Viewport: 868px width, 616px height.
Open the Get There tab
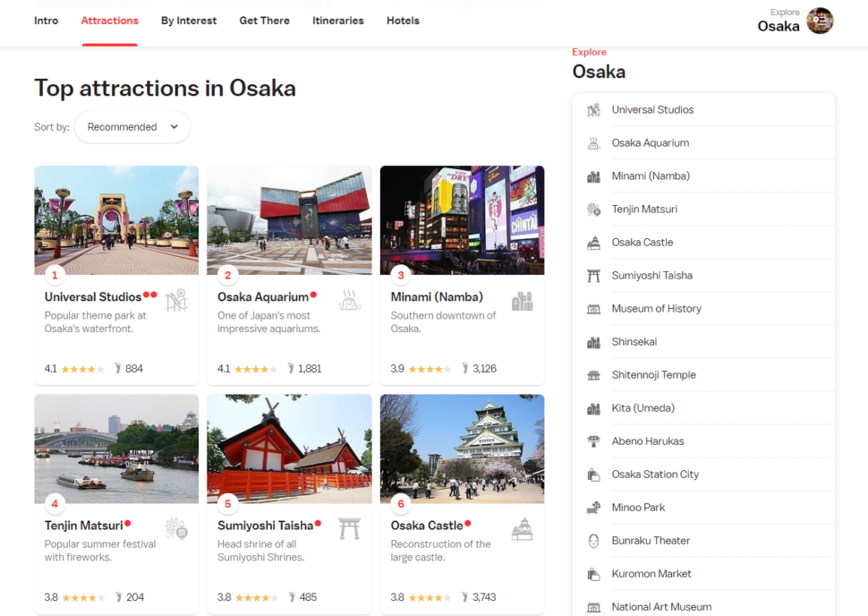tap(264, 21)
